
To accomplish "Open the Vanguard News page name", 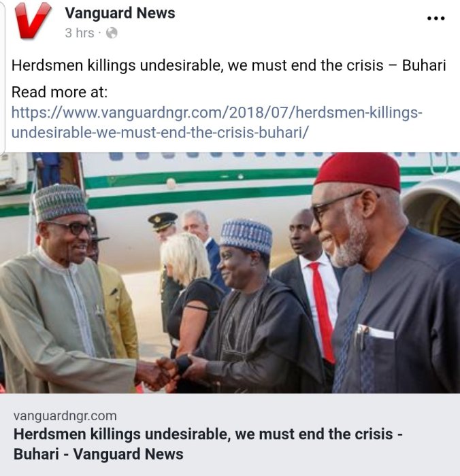I will (x=120, y=13).
